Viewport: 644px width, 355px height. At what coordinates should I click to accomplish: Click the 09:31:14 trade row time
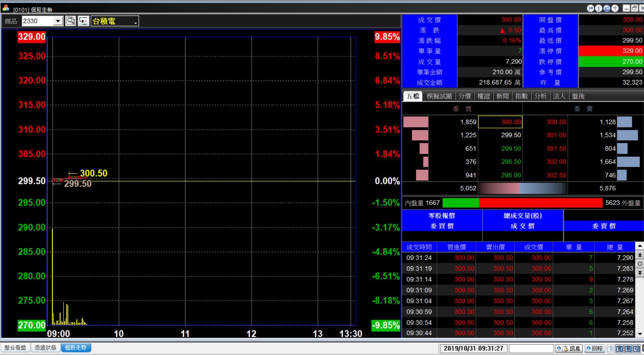click(x=419, y=279)
